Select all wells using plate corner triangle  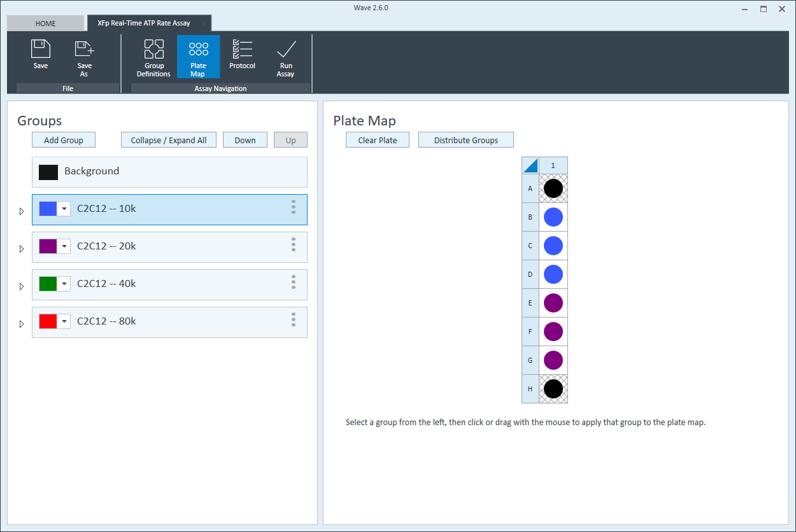pos(530,166)
